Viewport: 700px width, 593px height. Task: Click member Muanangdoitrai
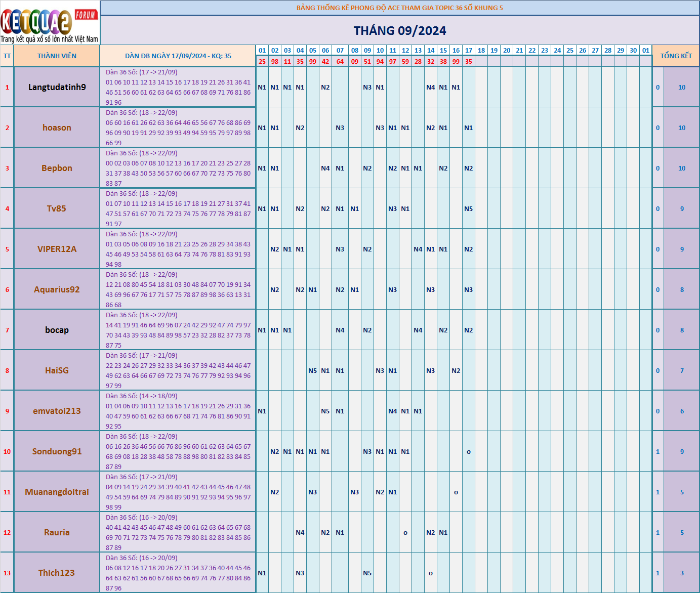point(57,492)
